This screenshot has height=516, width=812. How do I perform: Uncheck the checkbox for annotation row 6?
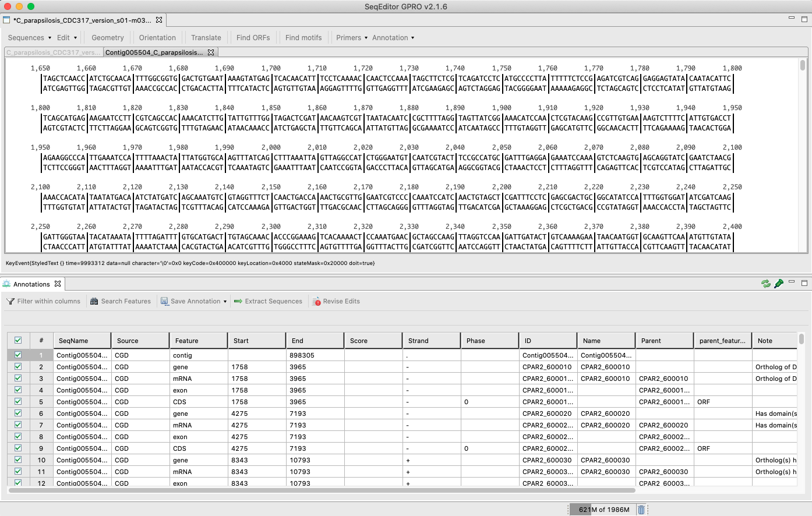18,413
